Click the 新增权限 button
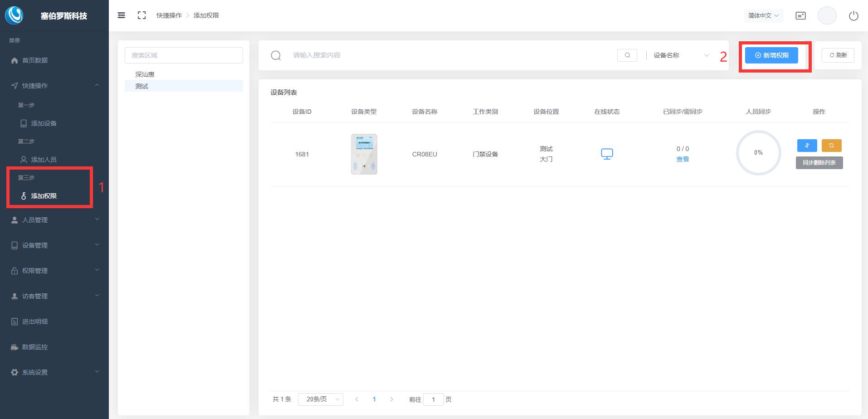The image size is (868, 419). click(771, 55)
